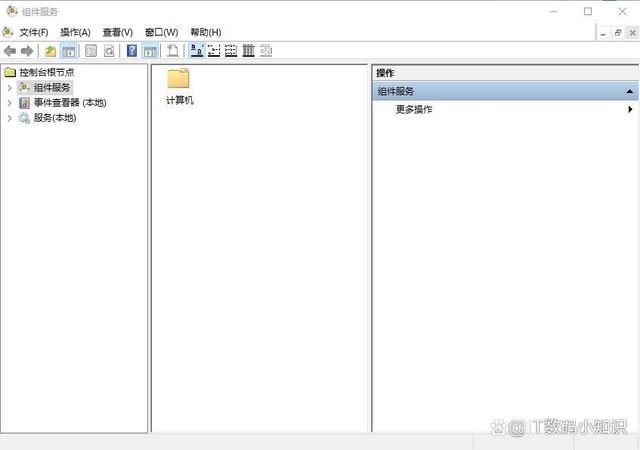Open the 查看(V) menu

click(x=117, y=32)
